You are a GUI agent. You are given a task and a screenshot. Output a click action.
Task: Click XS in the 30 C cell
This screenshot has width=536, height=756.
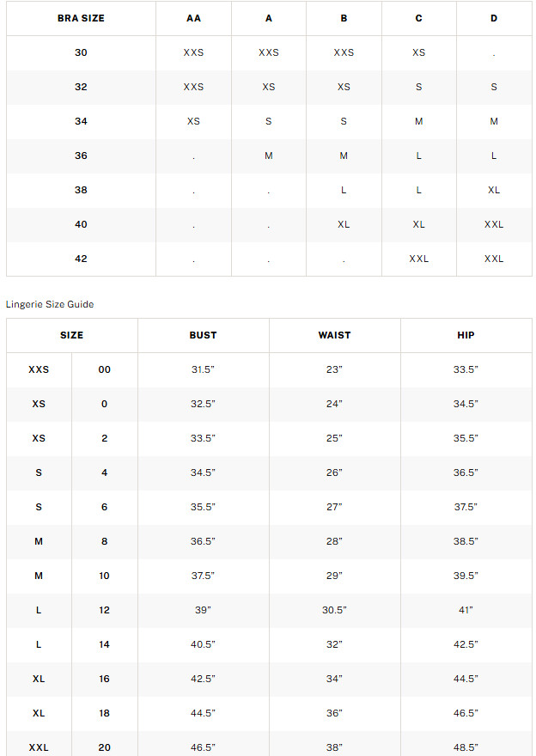[418, 52]
